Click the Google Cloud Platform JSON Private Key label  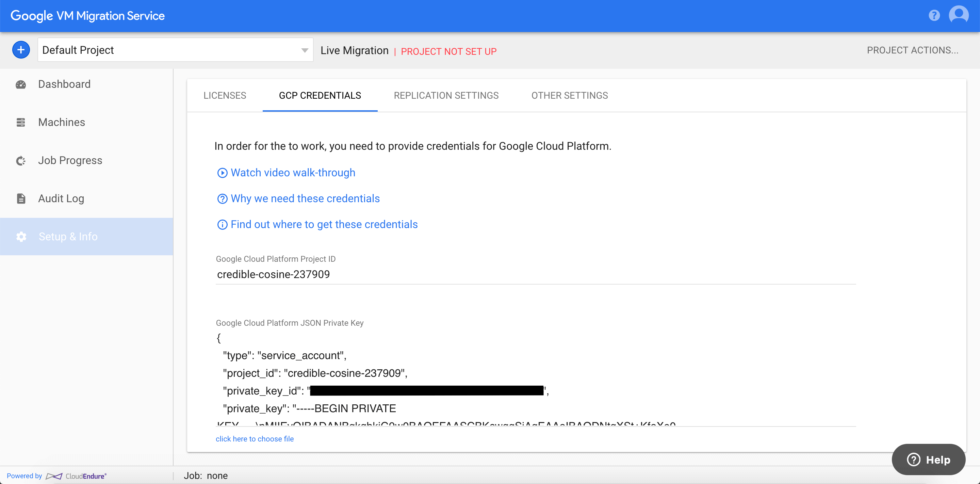tap(290, 323)
